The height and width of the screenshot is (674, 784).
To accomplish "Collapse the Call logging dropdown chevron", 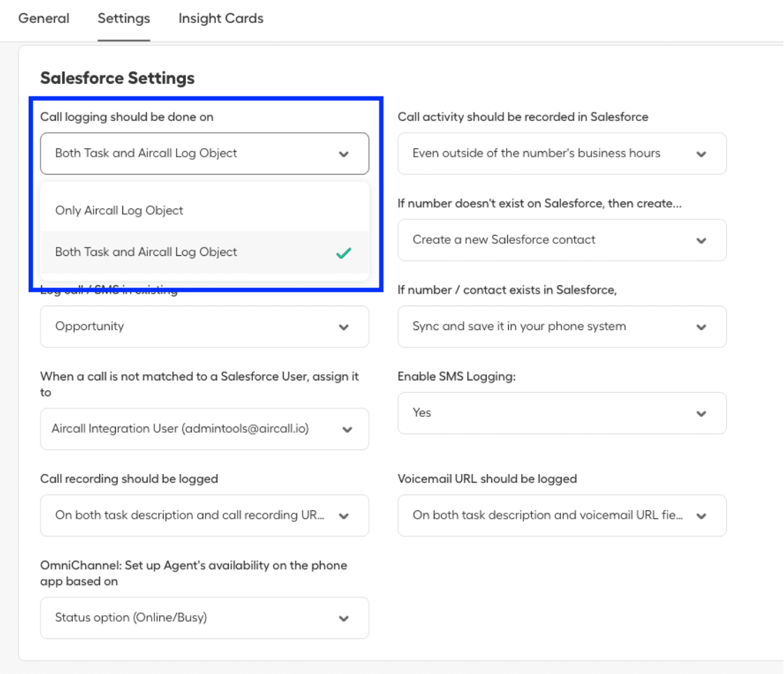I will click(x=343, y=154).
